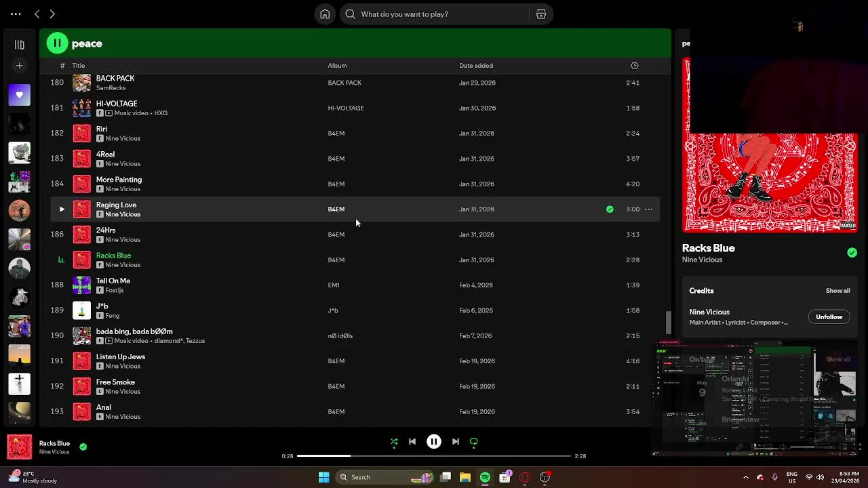Open SamRecks artist link
This screenshot has height=488, width=868.
click(111, 88)
